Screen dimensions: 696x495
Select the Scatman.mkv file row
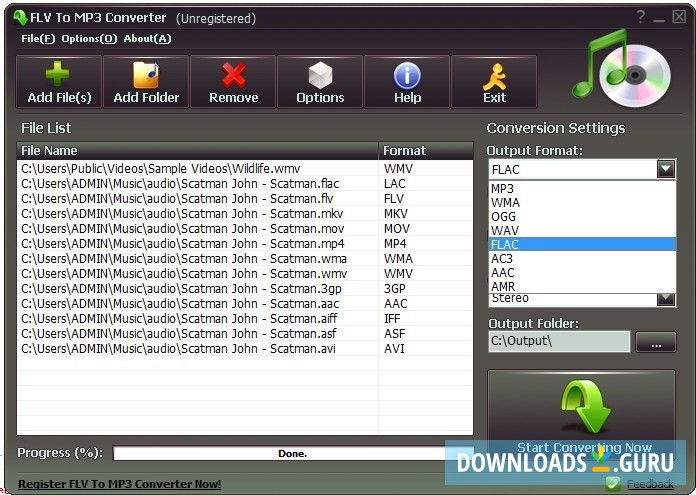point(245,214)
